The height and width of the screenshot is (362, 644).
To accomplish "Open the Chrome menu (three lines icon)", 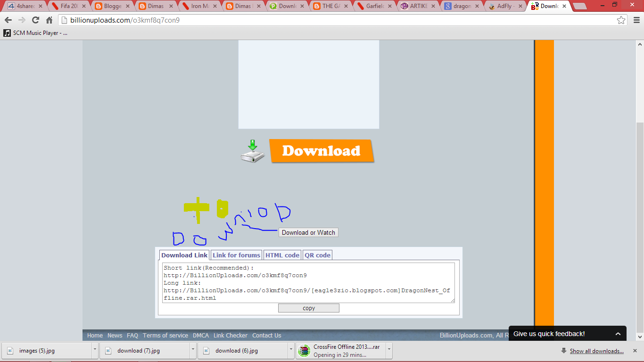I will point(636,20).
